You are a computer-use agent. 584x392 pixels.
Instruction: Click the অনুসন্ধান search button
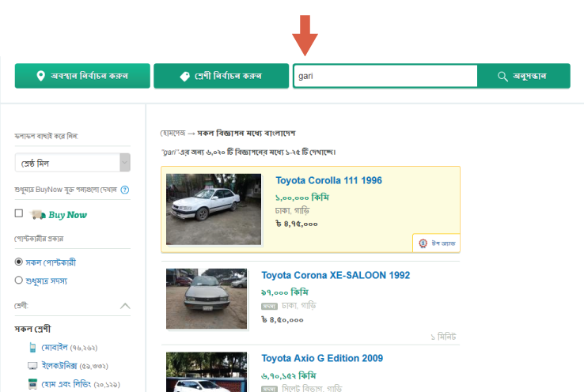[524, 76]
